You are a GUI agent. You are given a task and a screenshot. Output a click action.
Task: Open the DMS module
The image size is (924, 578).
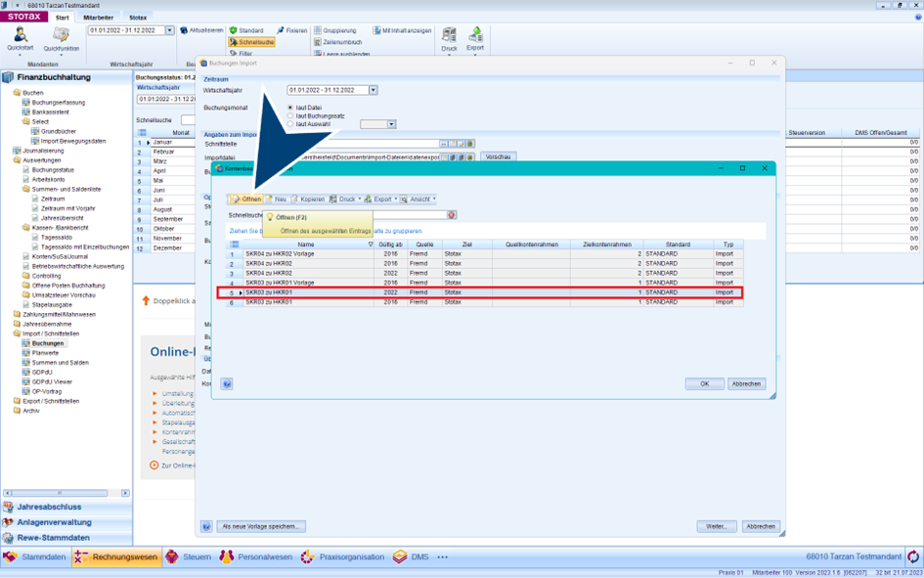400,557
